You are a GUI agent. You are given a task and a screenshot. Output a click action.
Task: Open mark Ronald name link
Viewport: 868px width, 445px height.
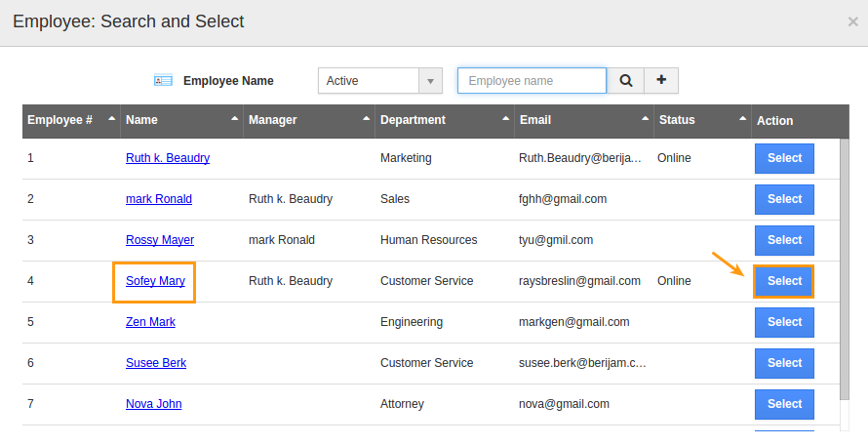point(159,199)
